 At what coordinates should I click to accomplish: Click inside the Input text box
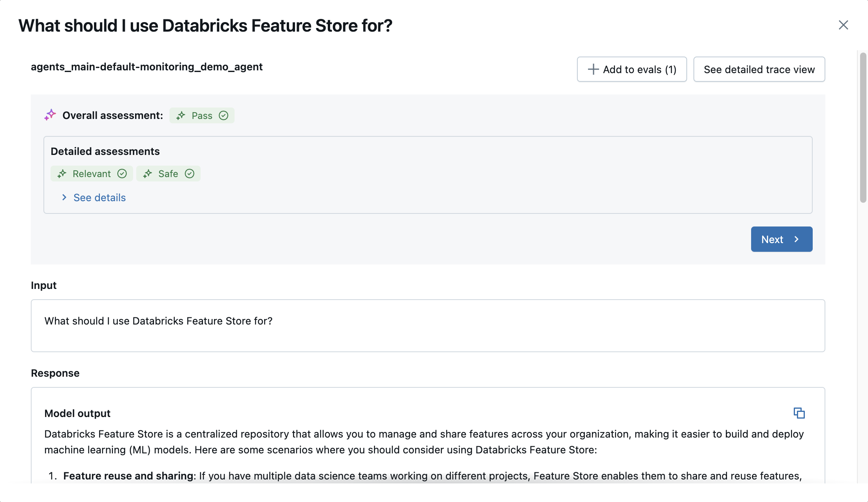428,326
